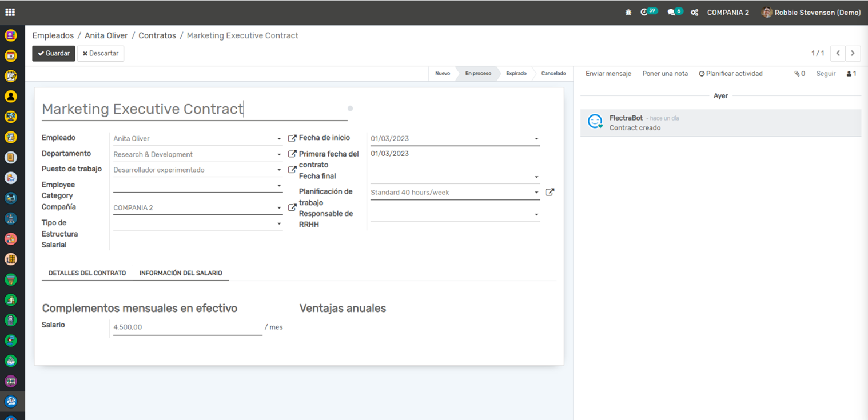Set contract stage to Expirado
Image resolution: width=868 pixels, height=420 pixels.
[x=516, y=74]
